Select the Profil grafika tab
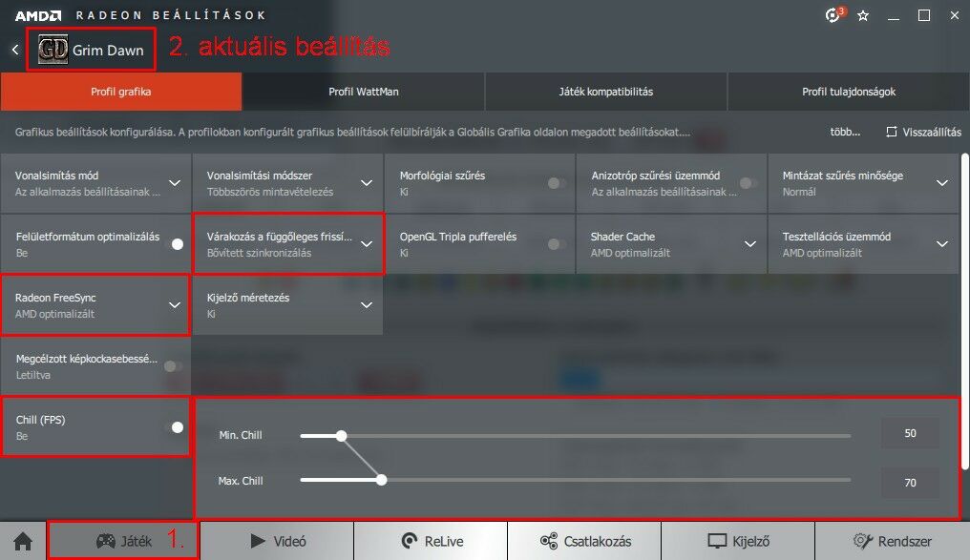The image size is (970, 560). (121, 92)
